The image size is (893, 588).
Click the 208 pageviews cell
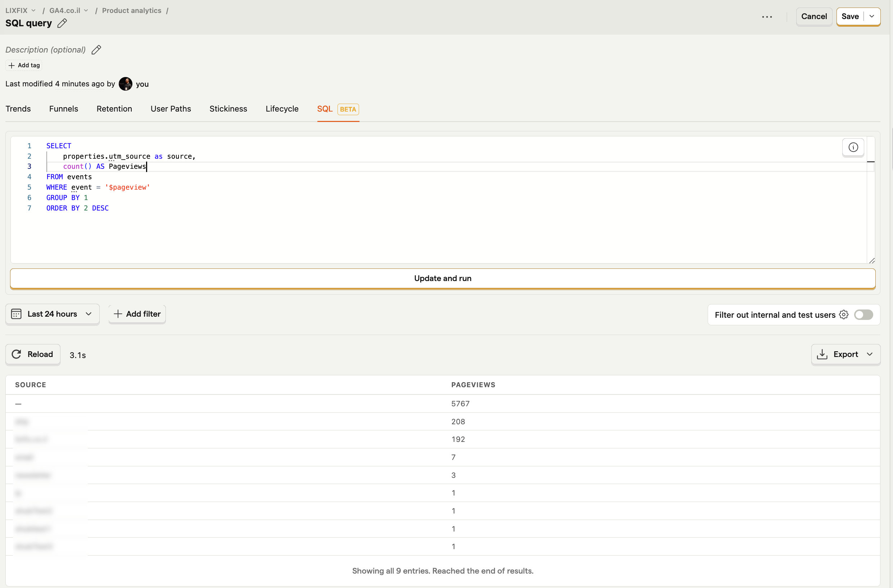[x=458, y=422]
